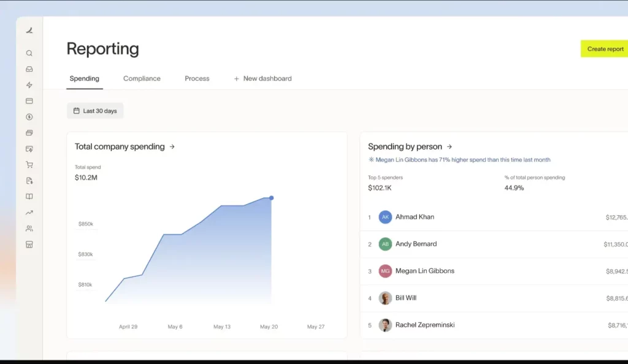Select the lightning quick-actions sidebar icon
Image resolution: width=628 pixels, height=364 pixels.
pyautogui.click(x=29, y=85)
